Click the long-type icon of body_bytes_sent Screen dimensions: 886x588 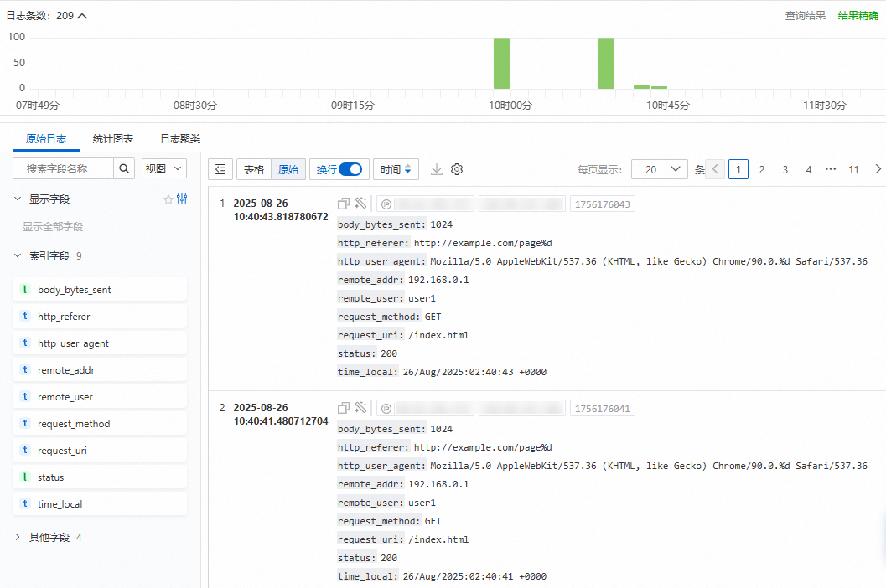coord(25,289)
